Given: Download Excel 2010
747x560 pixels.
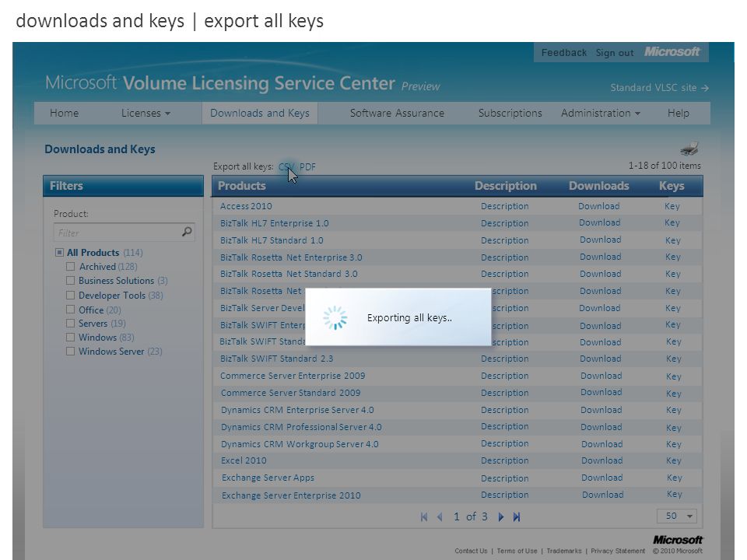Looking at the screenshot, I should [601, 460].
